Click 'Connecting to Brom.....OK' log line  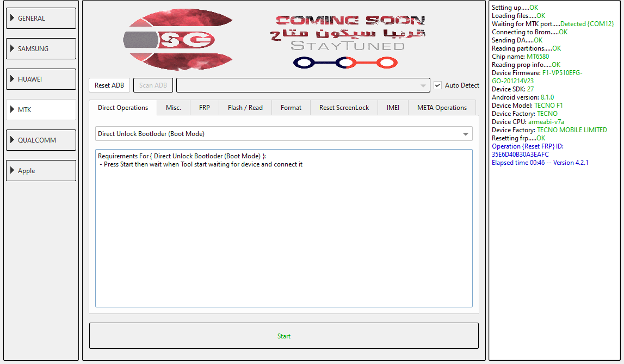click(530, 32)
